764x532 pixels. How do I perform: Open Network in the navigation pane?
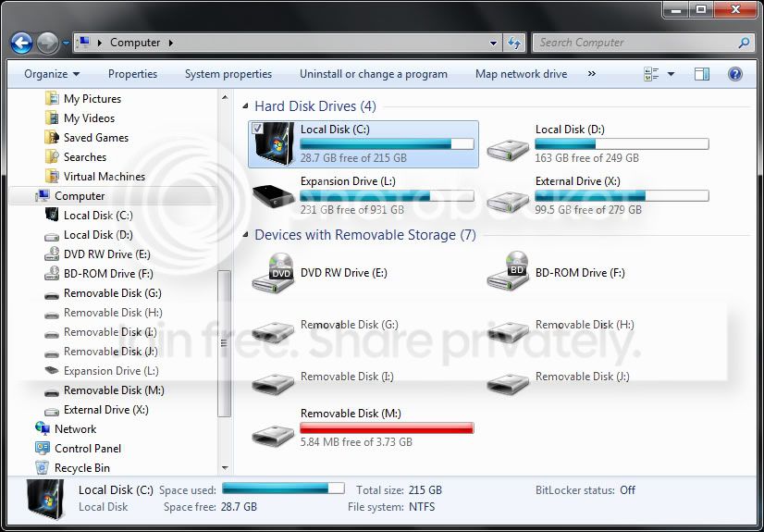(x=75, y=429)
